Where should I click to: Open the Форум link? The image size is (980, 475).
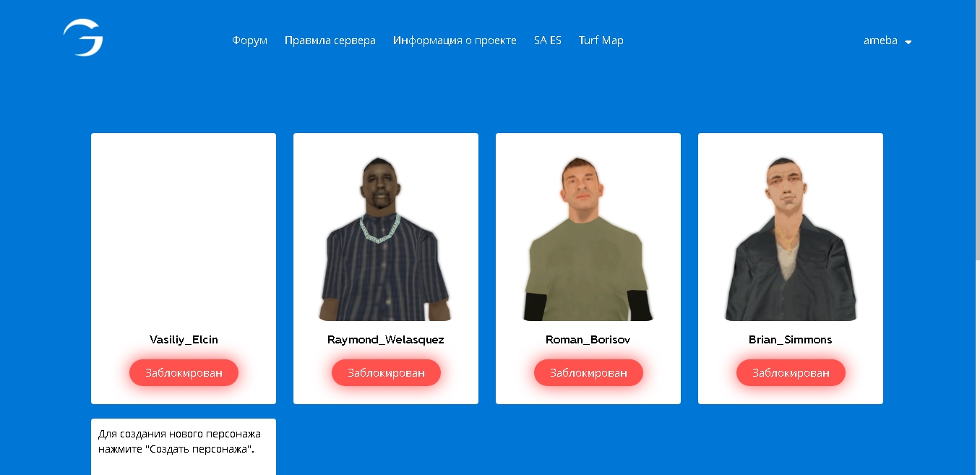250,40
